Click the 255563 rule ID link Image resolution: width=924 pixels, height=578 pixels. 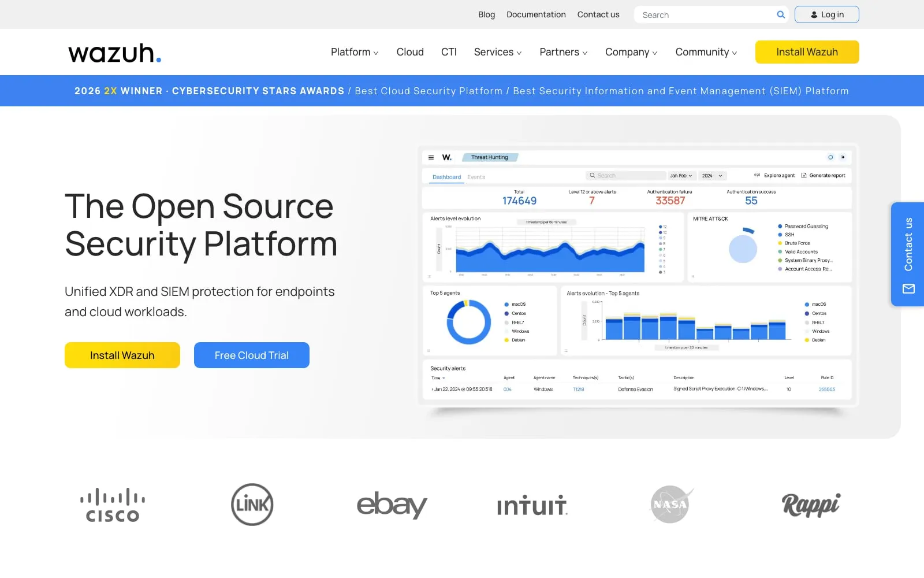click(826, 390)
